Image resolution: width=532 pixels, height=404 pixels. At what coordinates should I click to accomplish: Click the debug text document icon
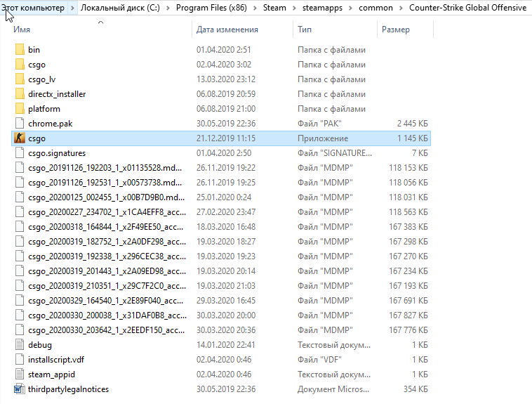coord(20,345)
